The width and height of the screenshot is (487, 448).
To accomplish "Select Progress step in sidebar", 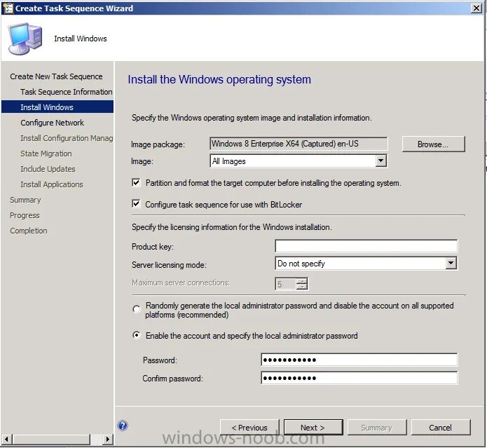I will (25, 215).
